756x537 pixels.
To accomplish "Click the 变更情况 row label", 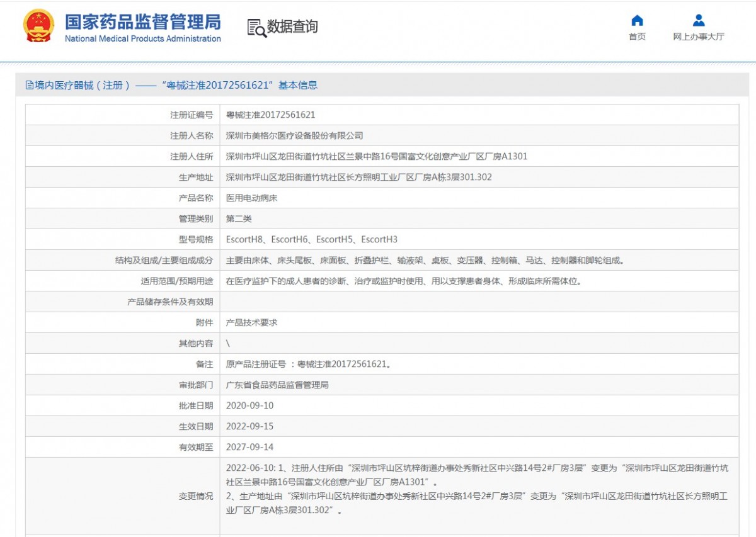I will 196,496.
